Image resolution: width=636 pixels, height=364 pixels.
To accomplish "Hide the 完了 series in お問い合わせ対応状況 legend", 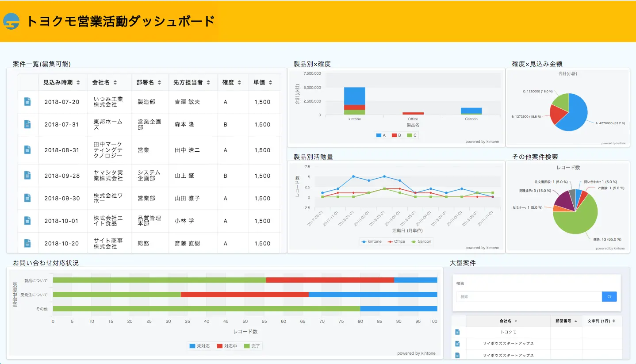I will [x=254, y=346].
